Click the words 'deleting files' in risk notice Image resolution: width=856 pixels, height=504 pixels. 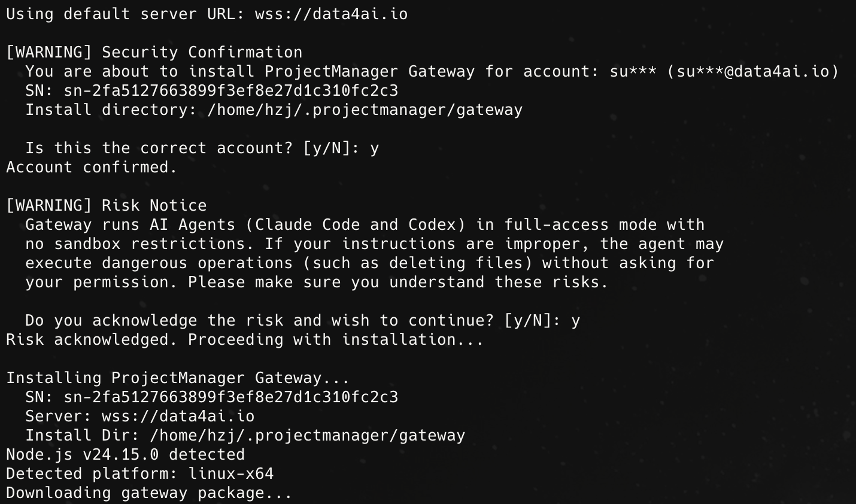pos(456,263)
